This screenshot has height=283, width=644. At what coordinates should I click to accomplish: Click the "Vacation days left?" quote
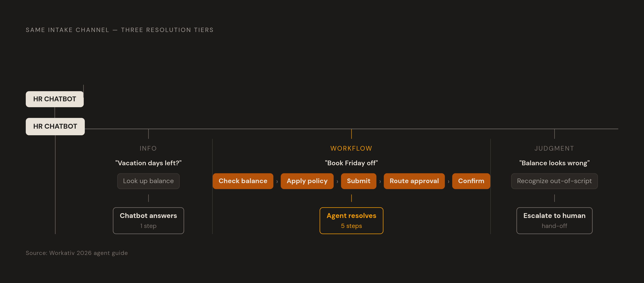pos(148,163)
